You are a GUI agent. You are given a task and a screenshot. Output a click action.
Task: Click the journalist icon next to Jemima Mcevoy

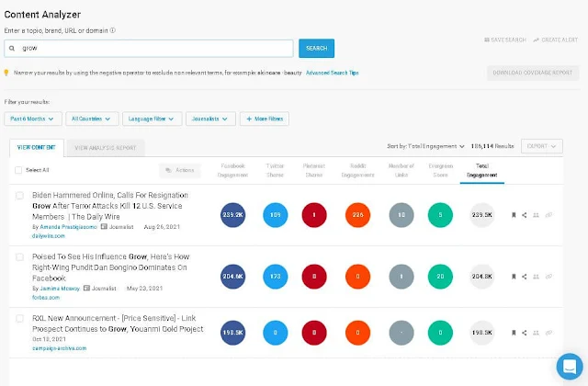[86, 288]
